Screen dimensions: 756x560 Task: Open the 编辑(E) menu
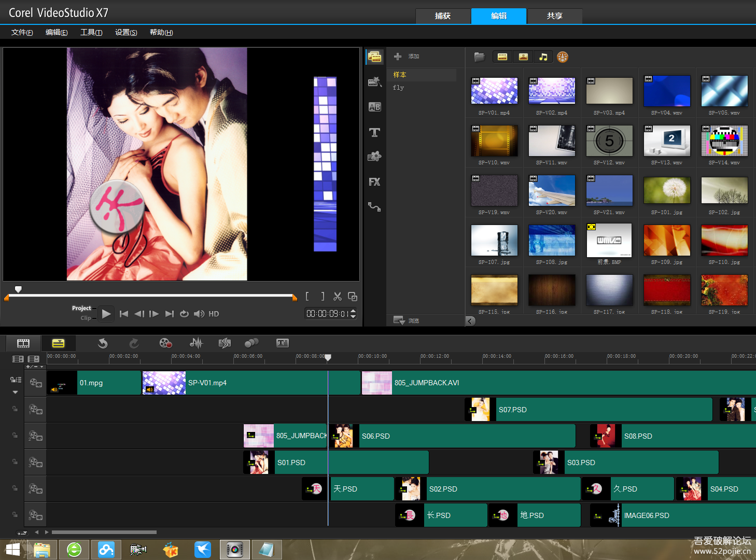coord(57,32)
